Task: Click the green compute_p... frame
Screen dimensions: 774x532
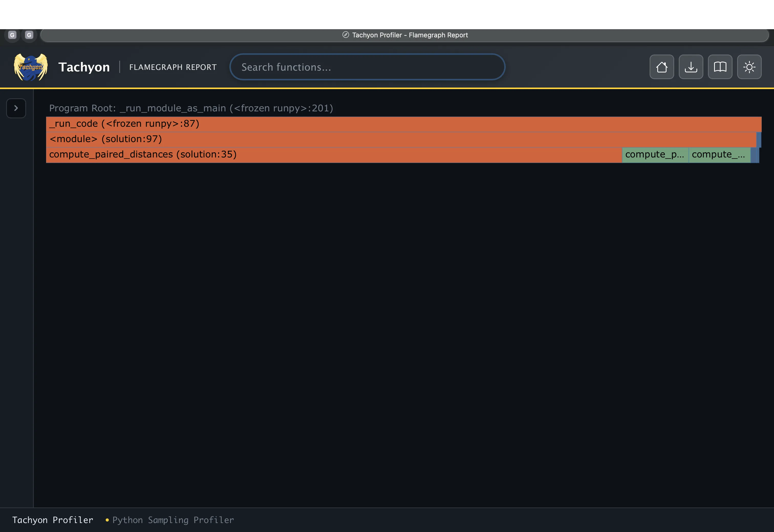Action: pos(655,155)
